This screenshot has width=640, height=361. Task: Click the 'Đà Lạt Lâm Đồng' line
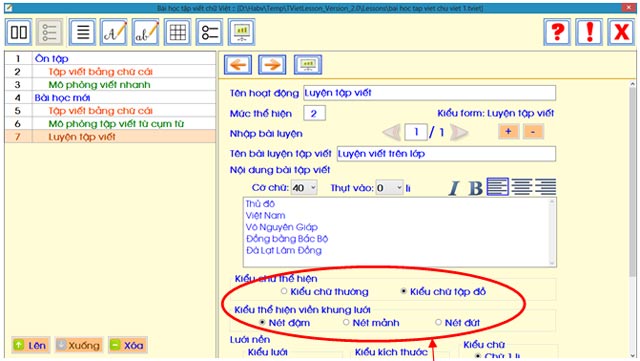point(284,250)
